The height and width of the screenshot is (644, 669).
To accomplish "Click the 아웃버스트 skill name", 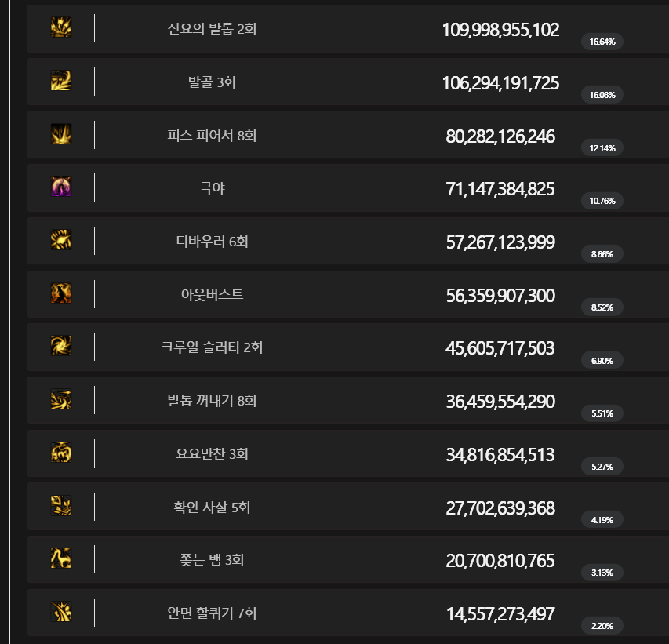I will click(x=212, y=295).
